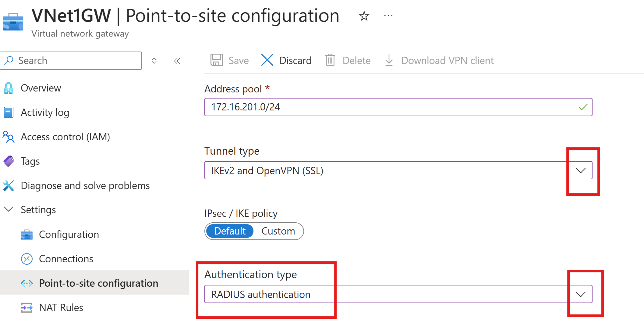The width and height of the screenshot is (644, 319).
Task: Go to Activity log
Action: click(x=45, y=113)
